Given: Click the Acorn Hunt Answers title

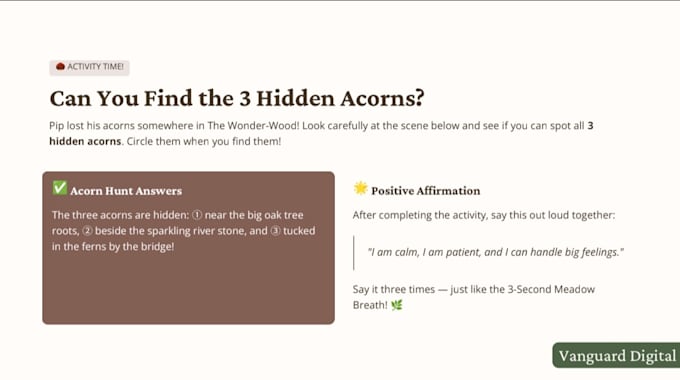Looking at the screenshot, I should 126,191.
